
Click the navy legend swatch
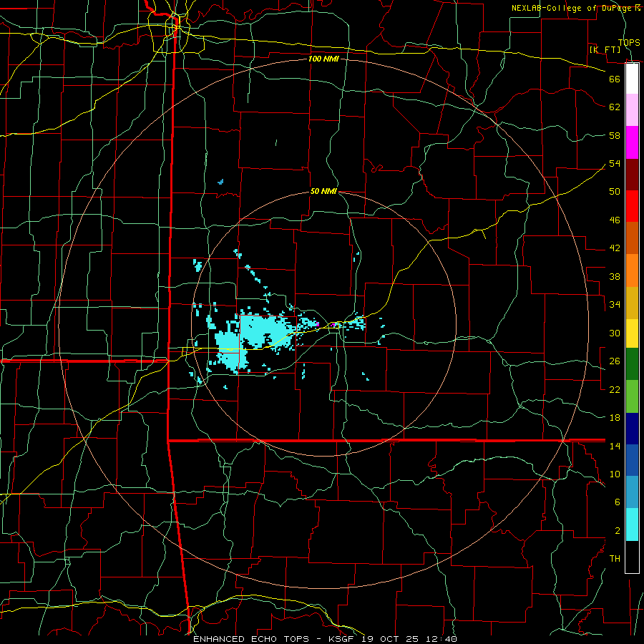point(632,429)
